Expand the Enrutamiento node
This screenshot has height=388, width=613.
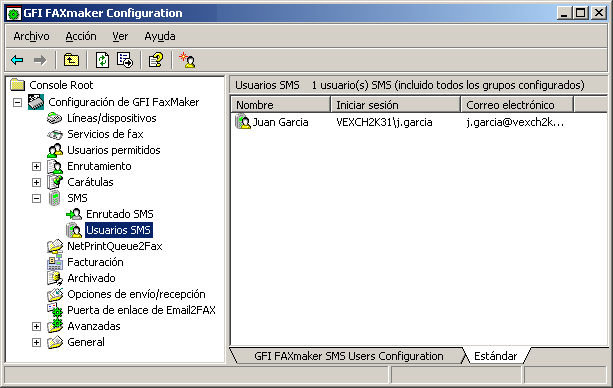(36, 167)
